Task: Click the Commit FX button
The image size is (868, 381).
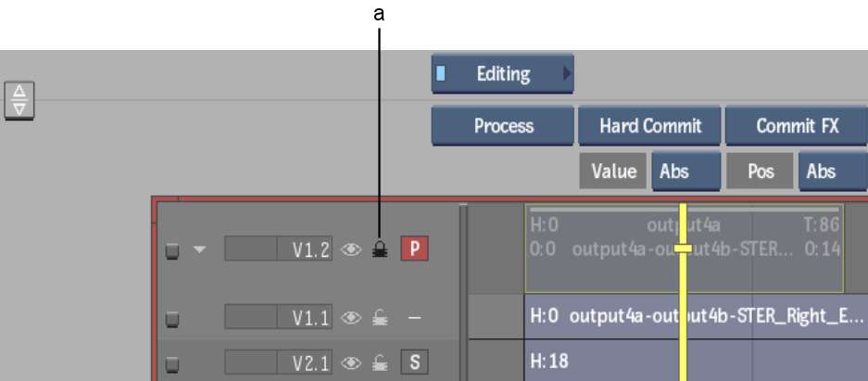Action: click(x=797, y=126)
